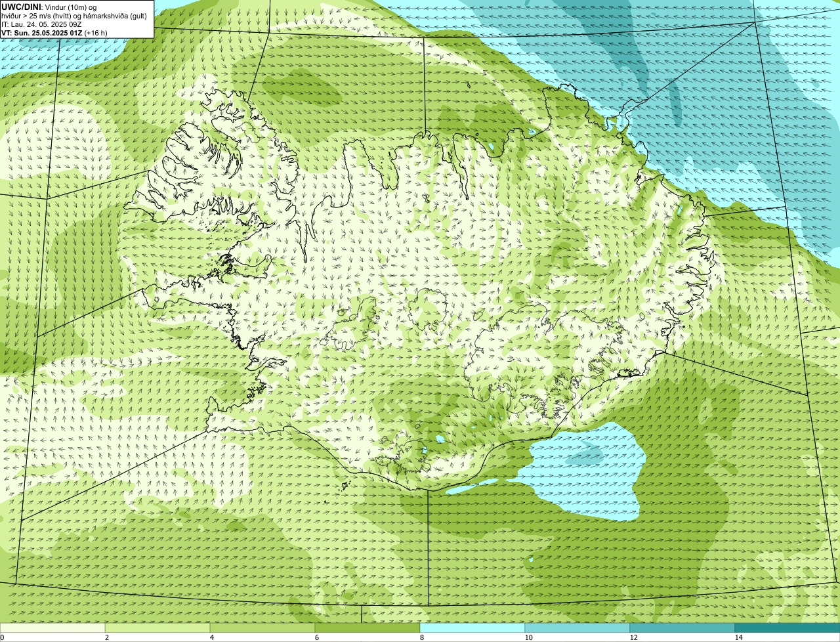Click the pale cyan 8–10 m/s legend swatch
The height and width of the screenshot is (642, 840).
(472, 628)
